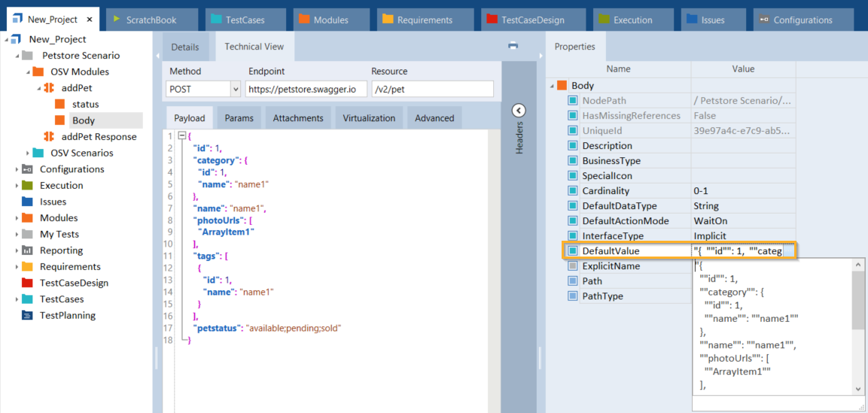
Task: Collapse the Body node in Properties
Action: (x=553, y=86)
